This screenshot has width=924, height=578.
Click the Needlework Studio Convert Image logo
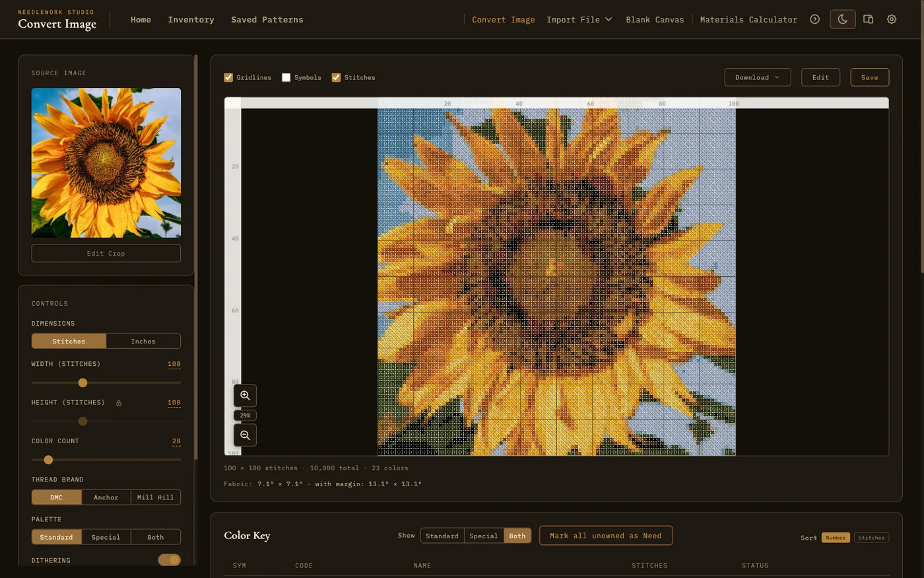(x=57, y=20)
